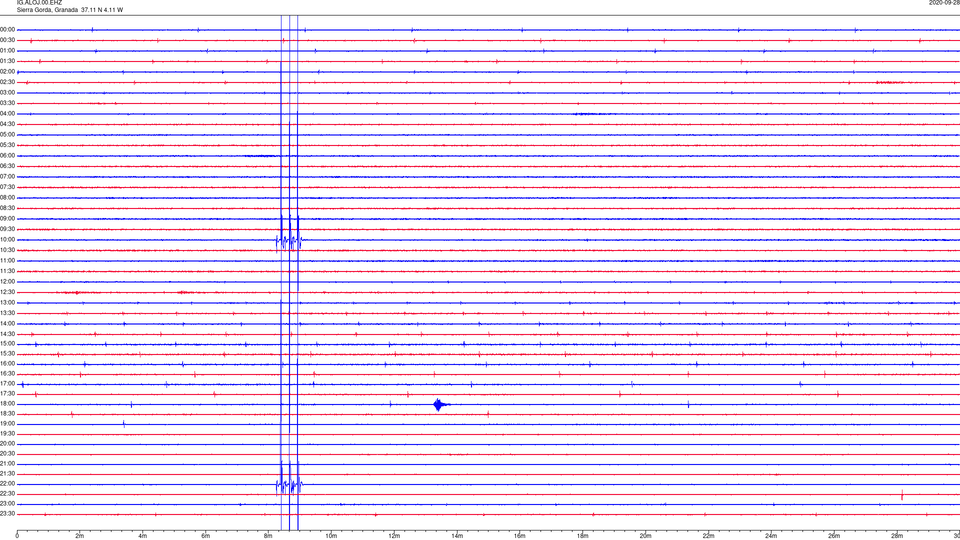Click the '12:00' time row label
960x540 pixels.
coord(7,282)
